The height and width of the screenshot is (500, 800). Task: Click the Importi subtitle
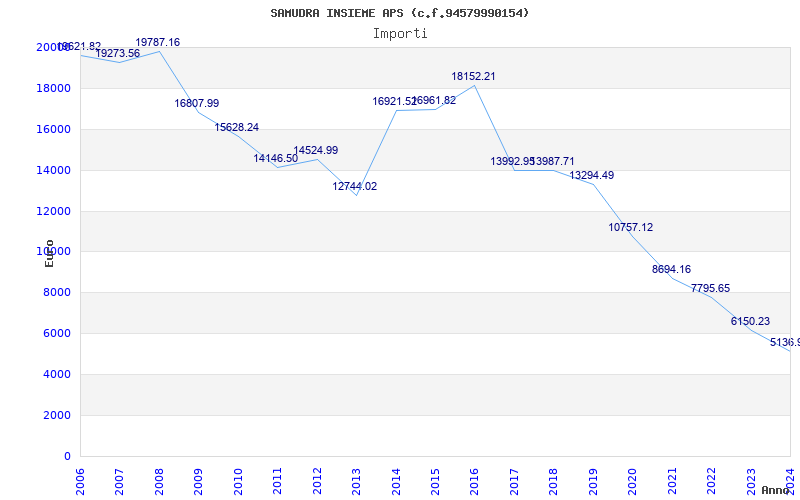click(x=400, y=34)
